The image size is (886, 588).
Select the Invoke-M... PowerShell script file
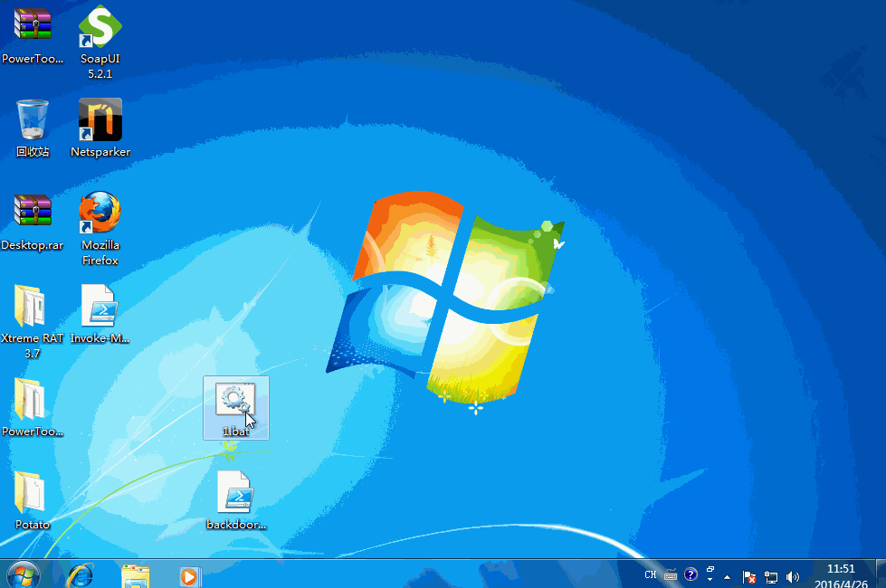coord(100,314)
